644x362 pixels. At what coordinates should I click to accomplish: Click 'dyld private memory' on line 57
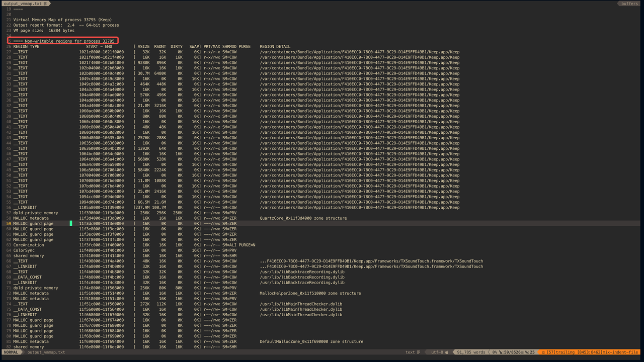(x=35, y=213)
